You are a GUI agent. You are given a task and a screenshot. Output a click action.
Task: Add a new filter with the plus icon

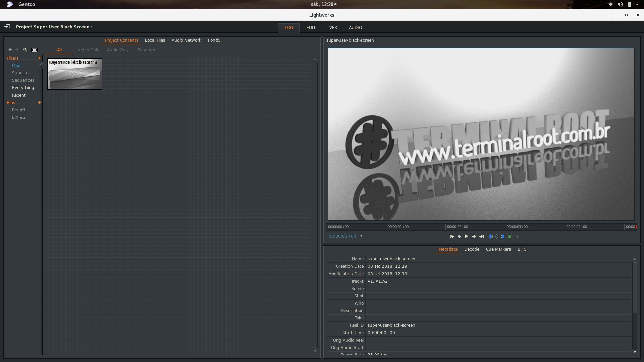(40, 58)
